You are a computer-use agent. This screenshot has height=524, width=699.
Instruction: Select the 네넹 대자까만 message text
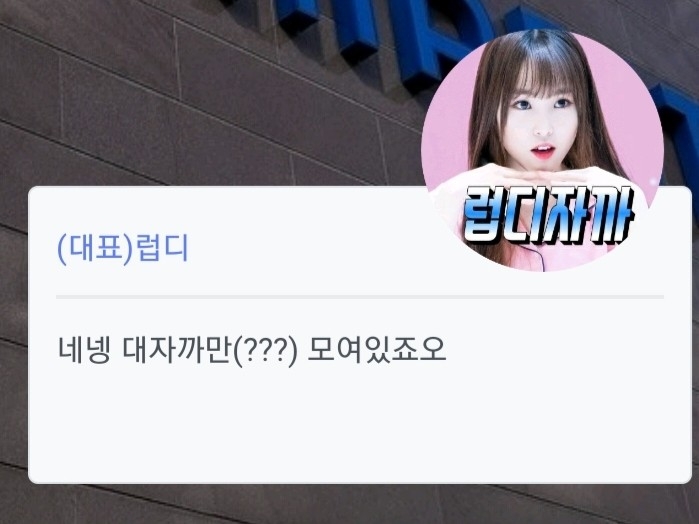point(252,350)
